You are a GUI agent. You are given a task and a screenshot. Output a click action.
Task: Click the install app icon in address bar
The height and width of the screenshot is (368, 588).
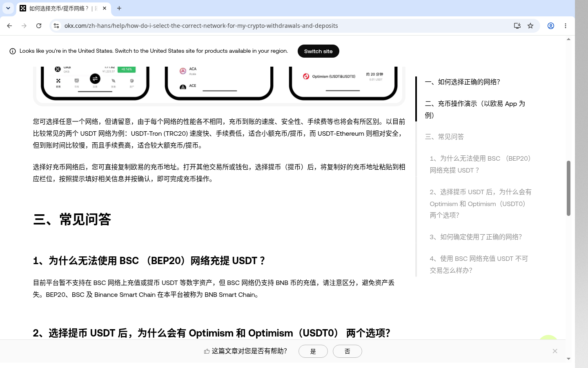click(x=517, y=26)
